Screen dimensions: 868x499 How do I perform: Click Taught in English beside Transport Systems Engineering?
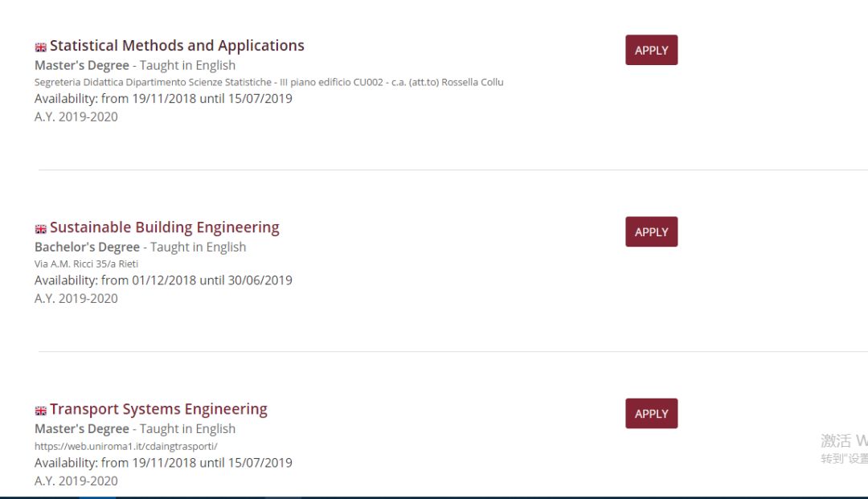click(187, 428)
